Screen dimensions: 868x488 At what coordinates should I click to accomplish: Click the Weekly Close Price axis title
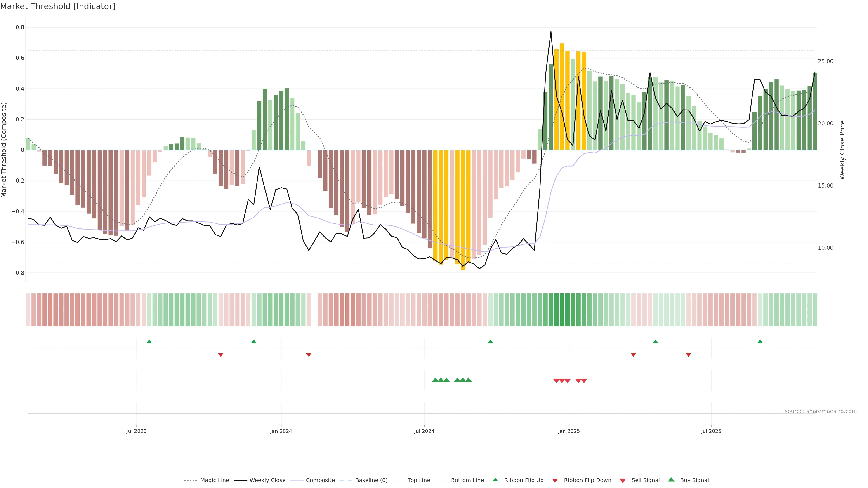(842, 150)
